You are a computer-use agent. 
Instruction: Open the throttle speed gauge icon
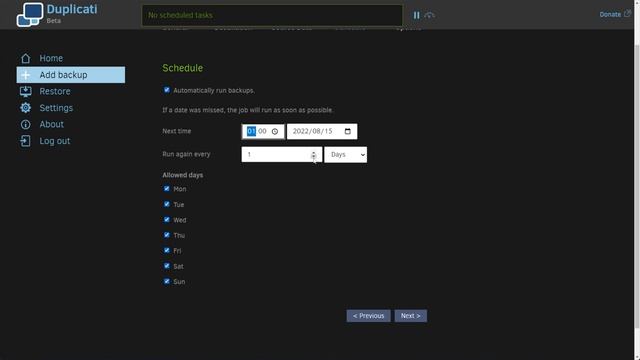click(429, 15)
